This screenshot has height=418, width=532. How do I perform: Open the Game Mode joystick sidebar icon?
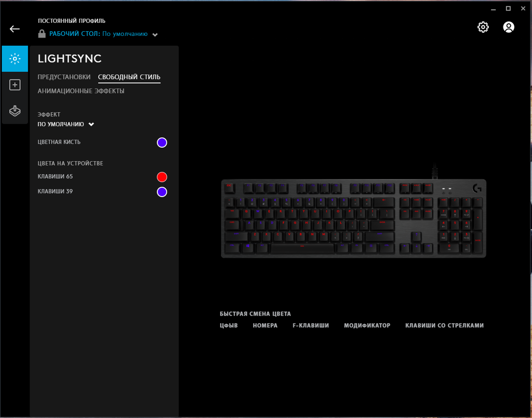(x=15, y=111)
